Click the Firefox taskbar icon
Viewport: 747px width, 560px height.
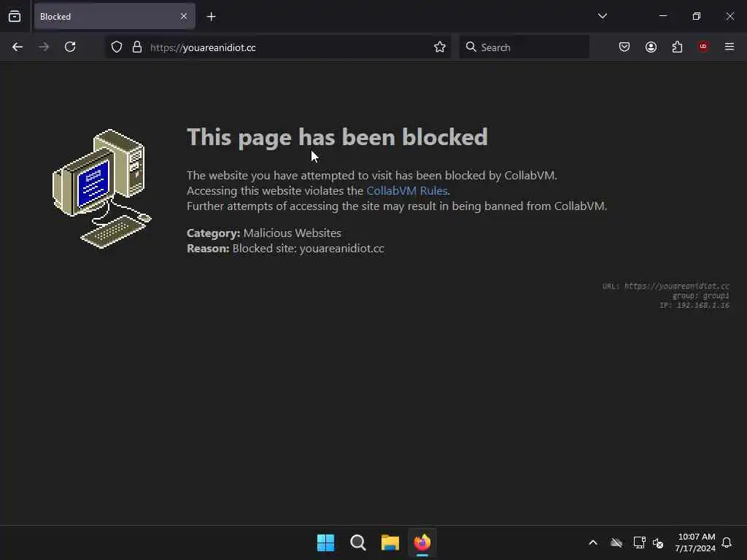(422, 542)
